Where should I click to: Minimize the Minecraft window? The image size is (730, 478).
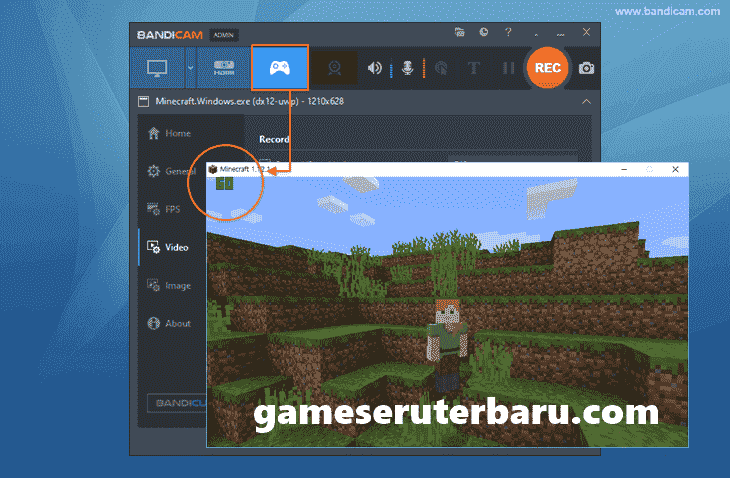(x=624, y=169)
